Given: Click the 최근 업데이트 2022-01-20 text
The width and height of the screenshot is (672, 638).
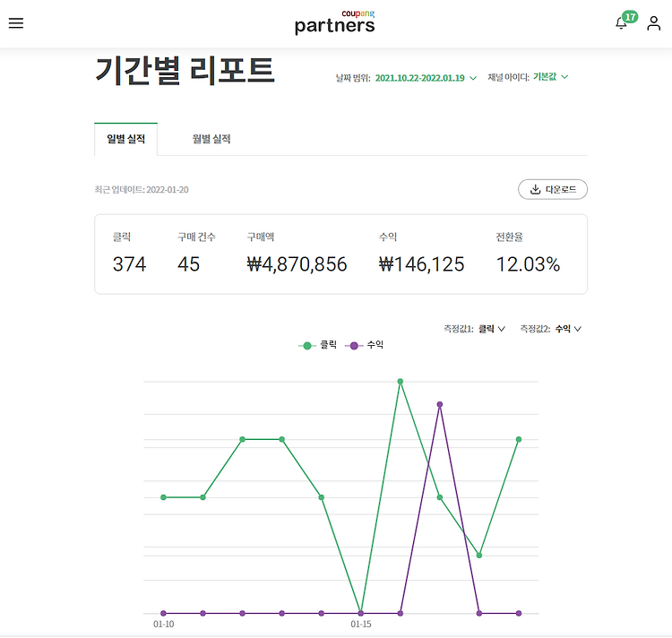Looking at the screenshot, I should tap(142, 190).
